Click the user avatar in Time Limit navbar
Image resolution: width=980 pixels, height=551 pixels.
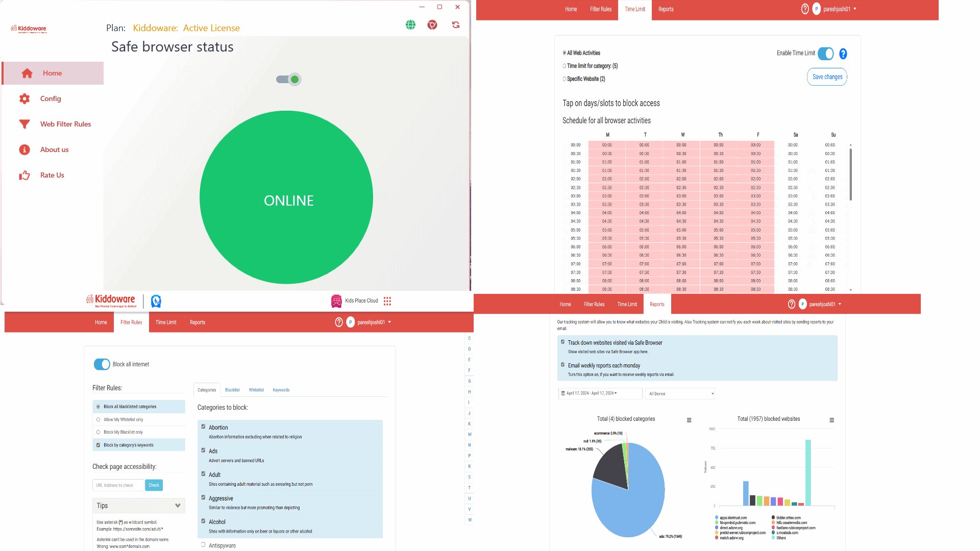pyautogui.click(x=816, y=9)
